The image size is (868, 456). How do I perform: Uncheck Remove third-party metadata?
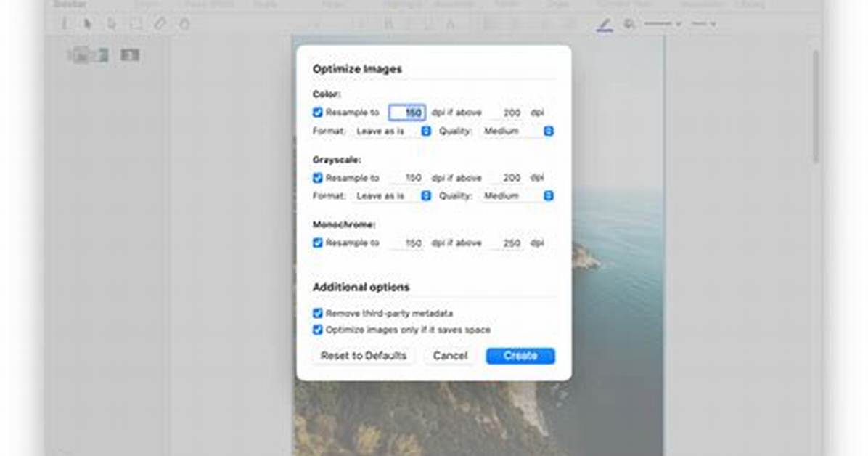click(x=317, y=313)
